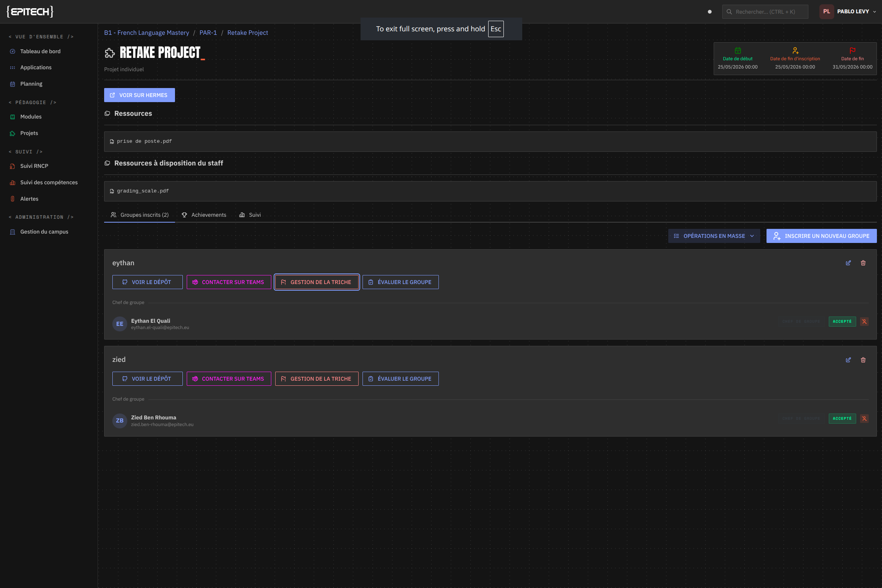
Task: Click the Date de début calendar icon
Action: coord(738,50)
